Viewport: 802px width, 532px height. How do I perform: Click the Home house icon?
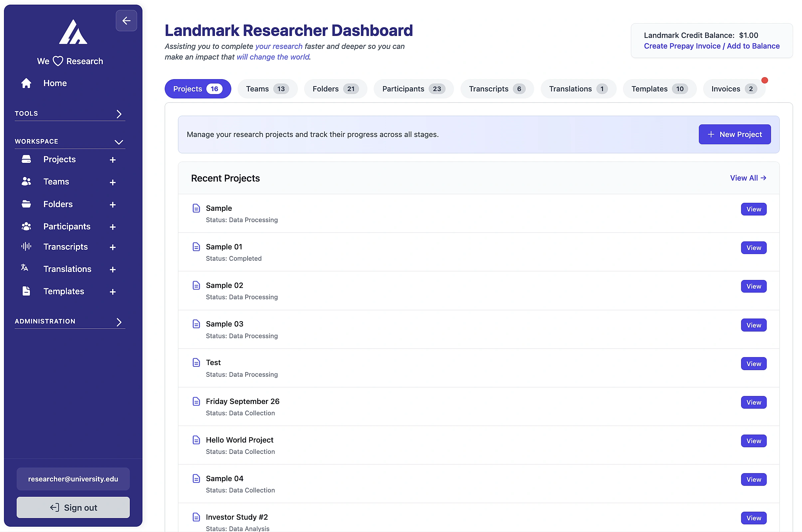pyautogui.click(x=26, y=83)
